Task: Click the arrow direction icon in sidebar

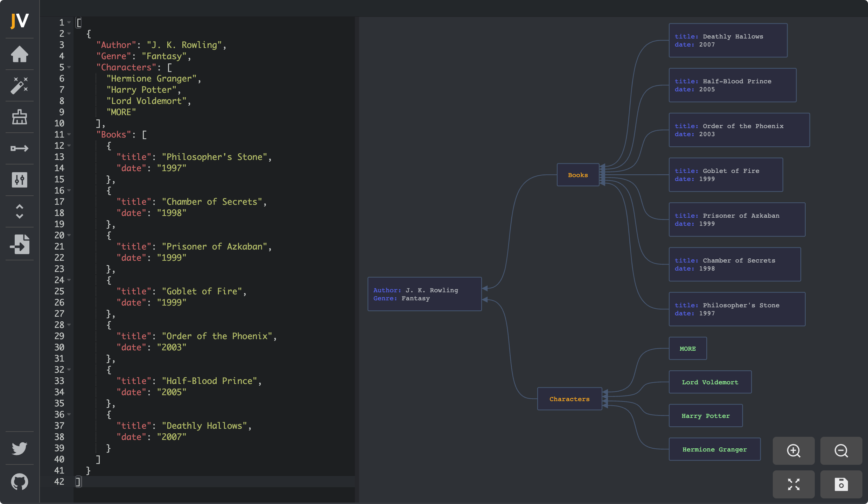Action: pyautogui.click(x=20, y=148)
